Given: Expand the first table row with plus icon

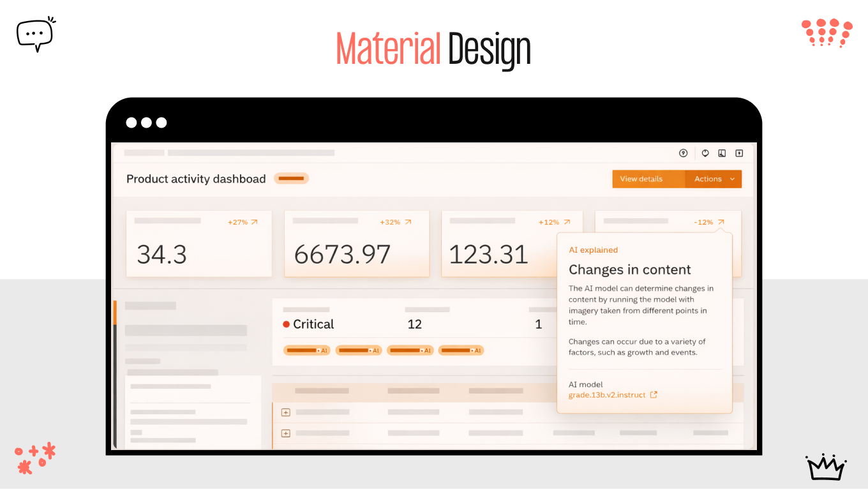Looking at the screenshot, I should click(x=285, y=412).
